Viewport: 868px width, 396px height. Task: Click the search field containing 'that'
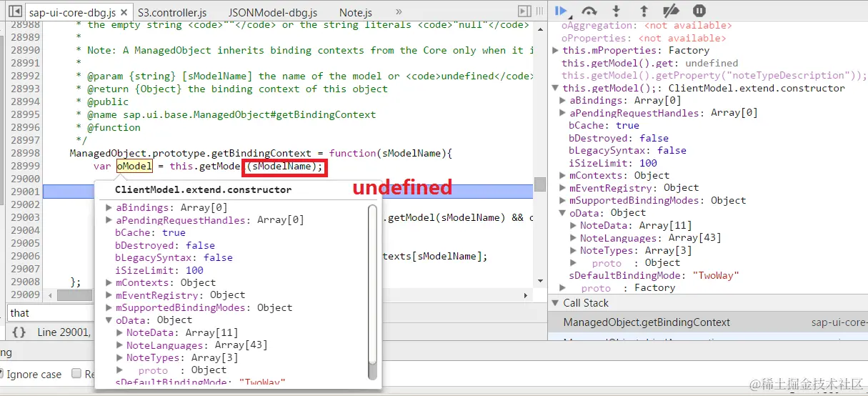50,313
